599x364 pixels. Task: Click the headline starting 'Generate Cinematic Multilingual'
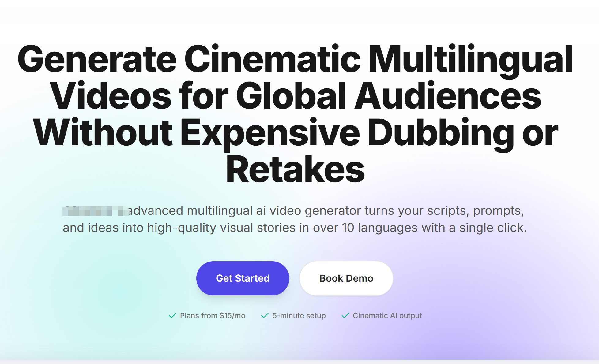point(295,114)
